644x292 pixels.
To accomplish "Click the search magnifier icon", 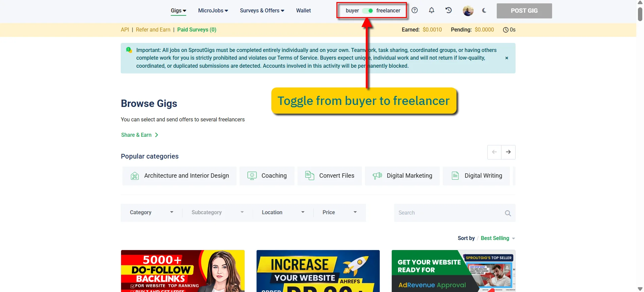I will pyautogui.click(x=508, y=213).
